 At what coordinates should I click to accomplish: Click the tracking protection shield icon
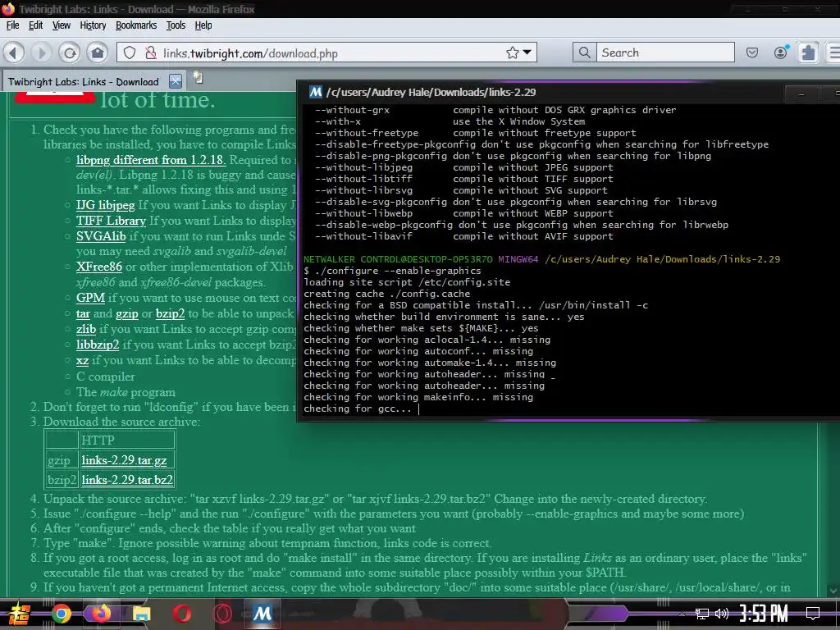click(x=130, y=52)
